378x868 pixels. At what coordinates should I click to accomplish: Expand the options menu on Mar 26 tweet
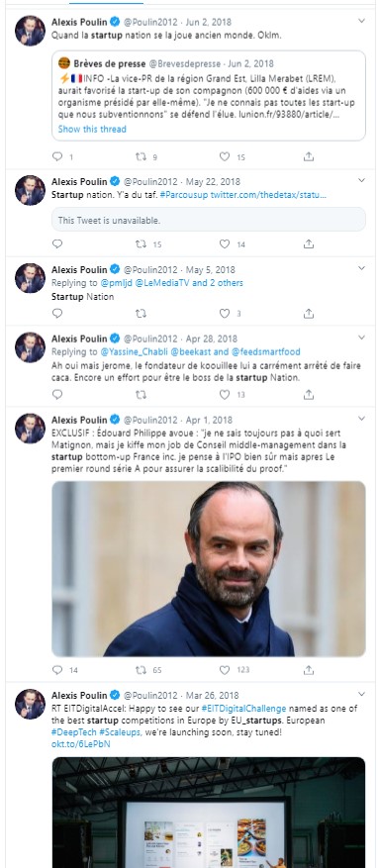[x=361, y=694]
